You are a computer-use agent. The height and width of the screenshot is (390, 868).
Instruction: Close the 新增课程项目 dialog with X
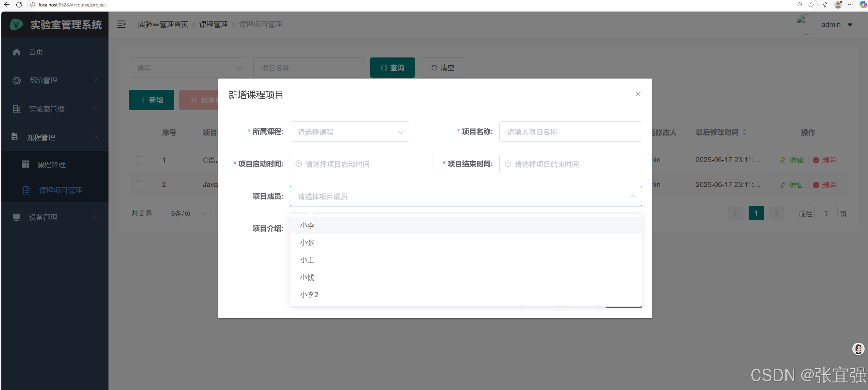click(x=638, y=94)
